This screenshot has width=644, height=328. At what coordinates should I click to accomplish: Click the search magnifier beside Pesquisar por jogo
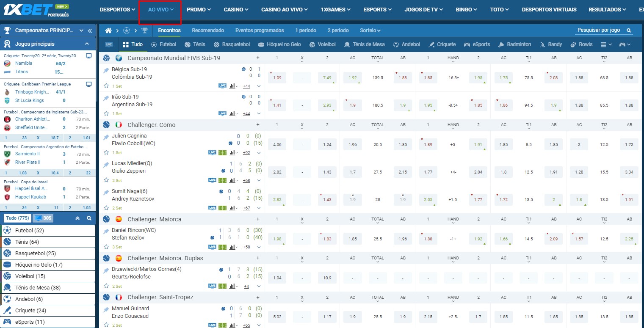tap(629, 30)
